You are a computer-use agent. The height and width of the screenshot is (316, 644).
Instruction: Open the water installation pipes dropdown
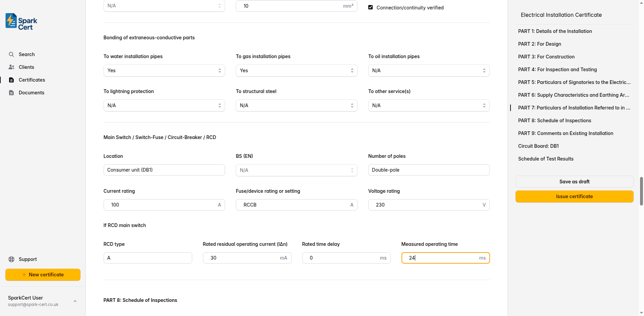[x=164, y=71]
